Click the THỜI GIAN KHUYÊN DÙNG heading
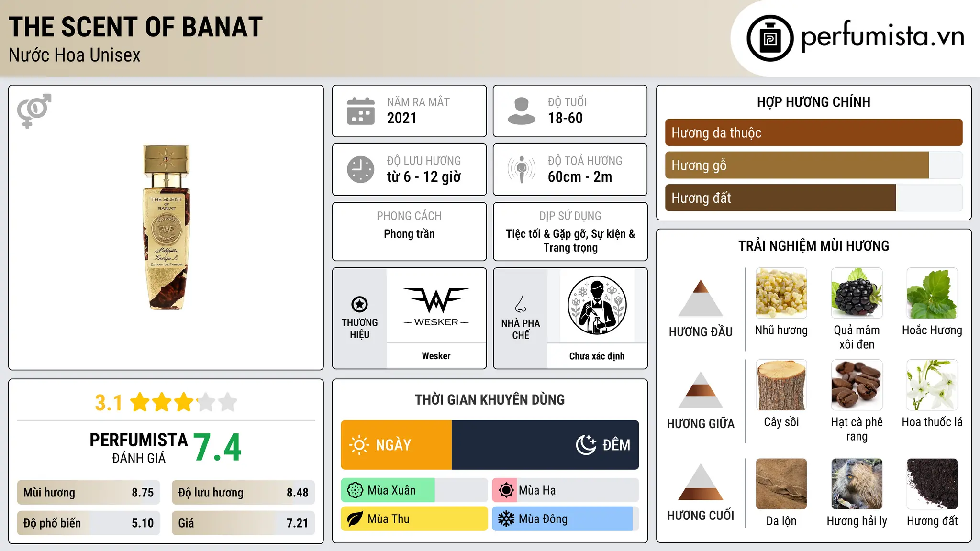The height and width of the screenshot is (551, 980). click(490, 400)
